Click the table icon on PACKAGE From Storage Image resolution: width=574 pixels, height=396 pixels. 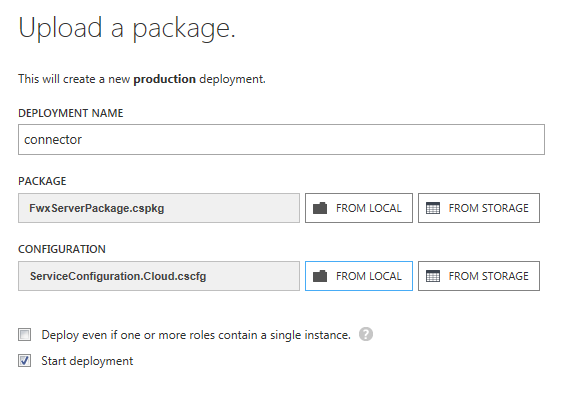433,208
